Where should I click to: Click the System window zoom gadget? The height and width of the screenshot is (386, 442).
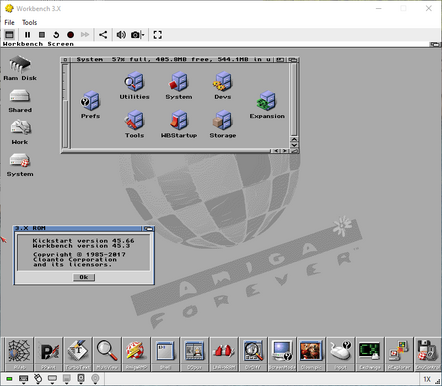coord(280,60)
